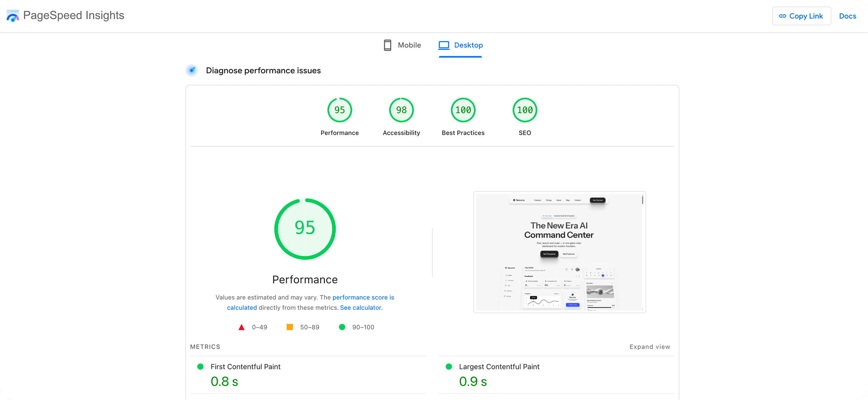The image size is (868, 400).
Task: Click the green dot beside First Contentful Paint
Action: point(200,367)
